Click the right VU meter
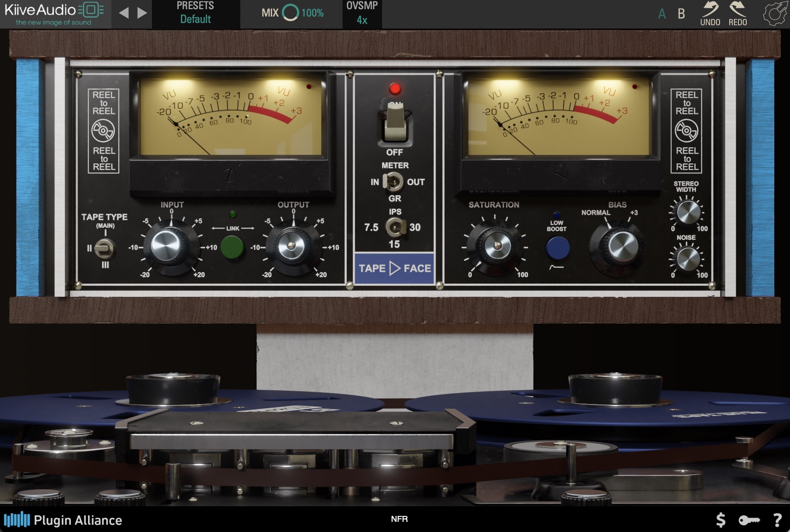Image resolution: width=790 pixels, height=532 pixels. [558, 117]
